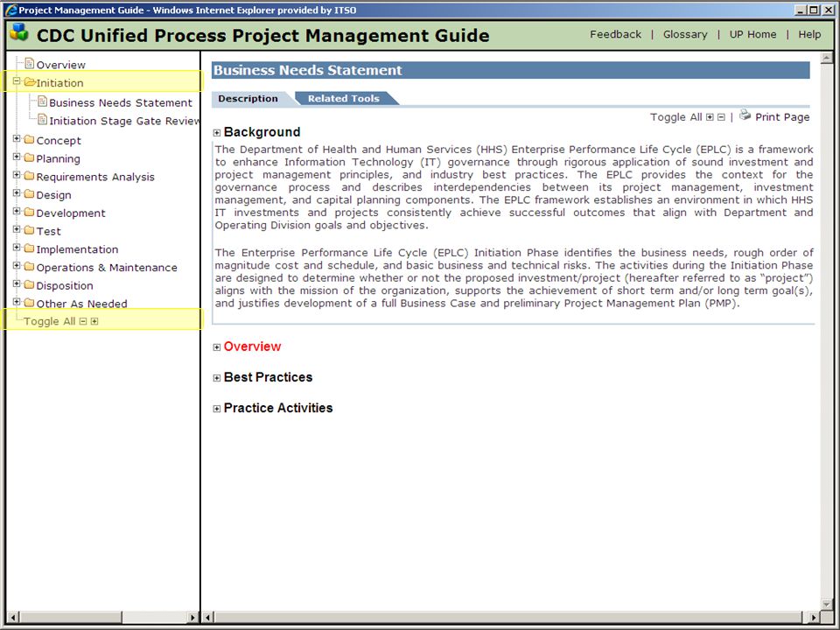The image size is (840, 630).
Task: Expand the Best Practices section
Action: point(217,378)
